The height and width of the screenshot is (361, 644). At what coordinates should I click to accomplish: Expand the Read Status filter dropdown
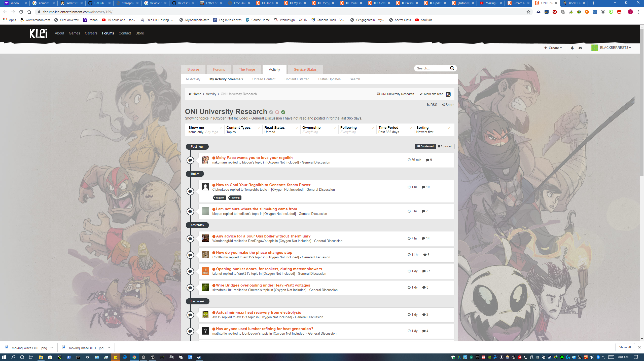point(281,130)
